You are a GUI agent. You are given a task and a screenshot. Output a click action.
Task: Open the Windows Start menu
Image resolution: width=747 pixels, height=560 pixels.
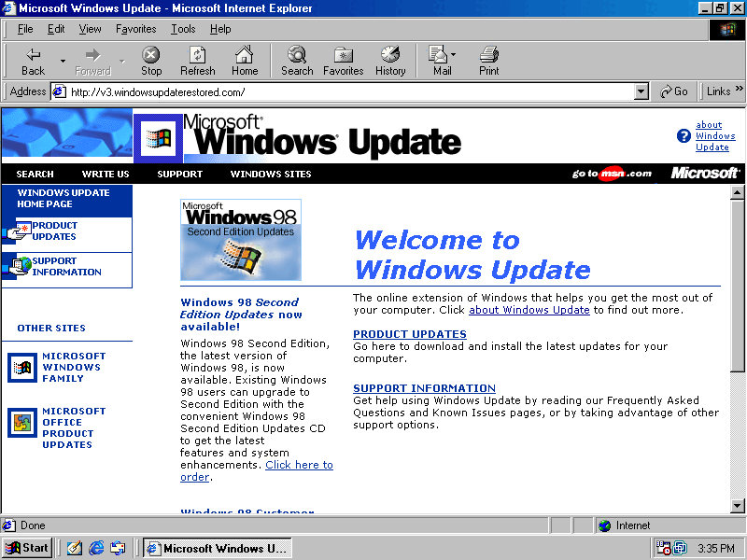click(26, 548)
